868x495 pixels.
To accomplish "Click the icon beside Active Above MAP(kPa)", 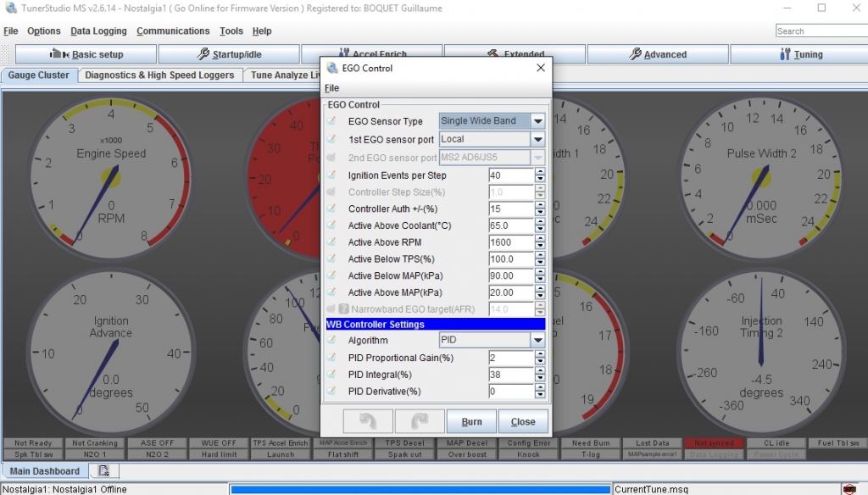I will point(331,292).
